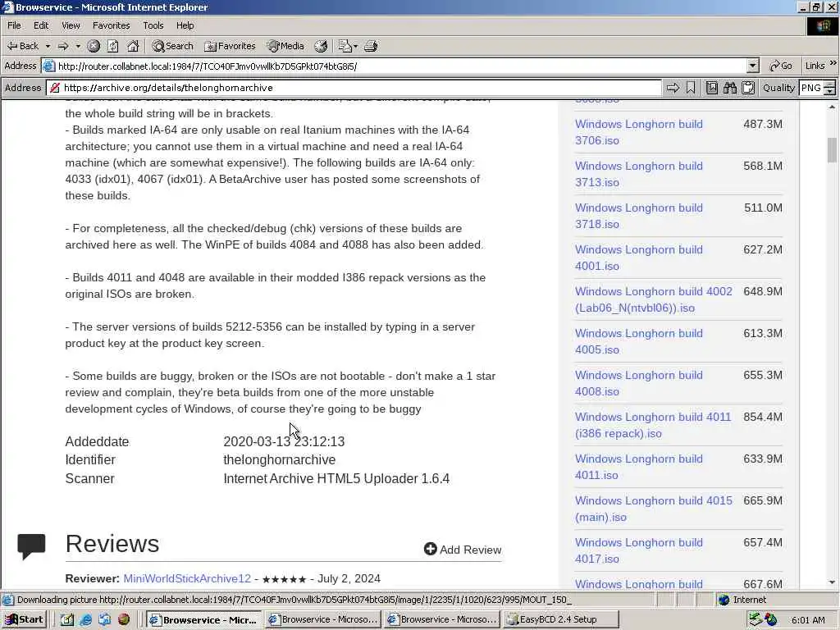Click the scrollbar up arrow
This screenshot has width=840, height=630.
point(832,107)
